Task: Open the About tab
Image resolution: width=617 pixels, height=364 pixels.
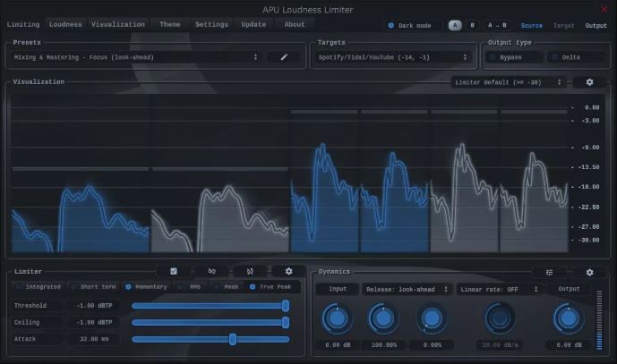Action: coord(295,24)
